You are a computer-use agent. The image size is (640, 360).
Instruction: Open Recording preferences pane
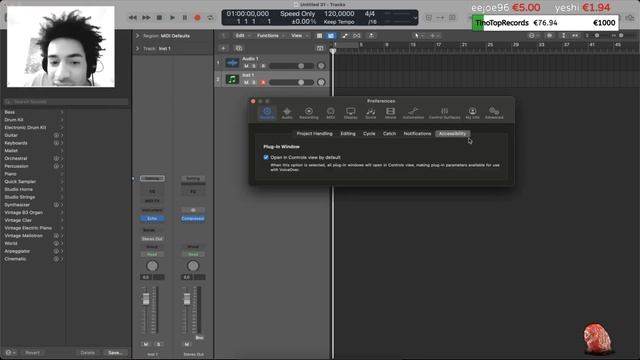click(309, 113)
